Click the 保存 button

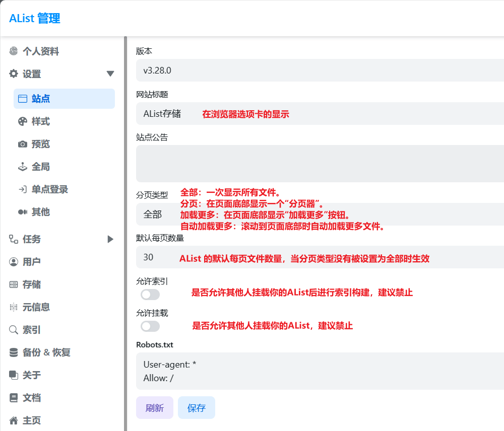[x=196, y=408]
